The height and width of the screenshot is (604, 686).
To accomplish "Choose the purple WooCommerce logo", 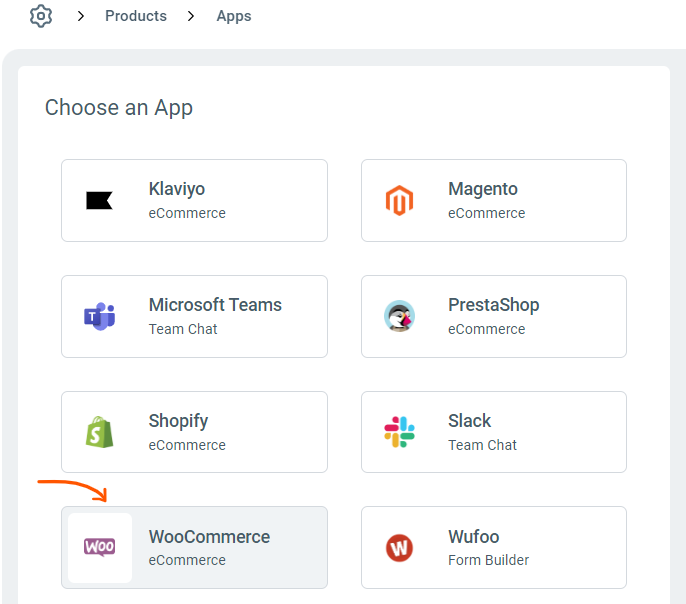I will pos(99,547).
